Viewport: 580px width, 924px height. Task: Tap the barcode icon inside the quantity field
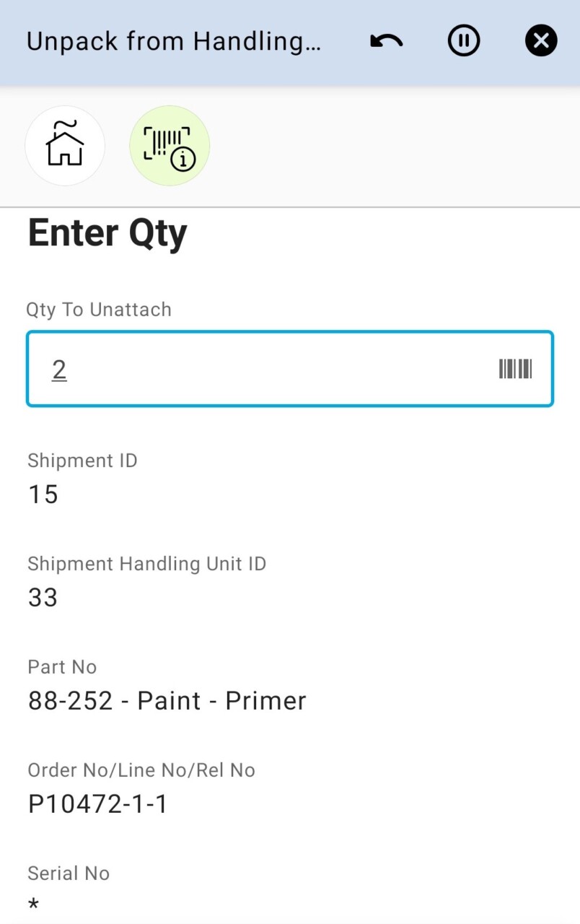pyautogui.click(x=515, y=369)
